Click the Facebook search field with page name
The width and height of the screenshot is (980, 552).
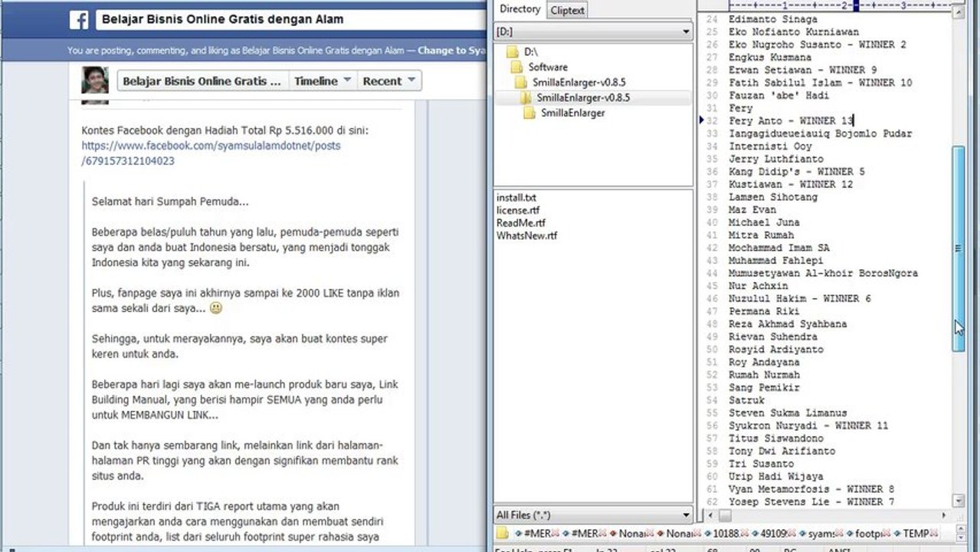coord(290,19)
